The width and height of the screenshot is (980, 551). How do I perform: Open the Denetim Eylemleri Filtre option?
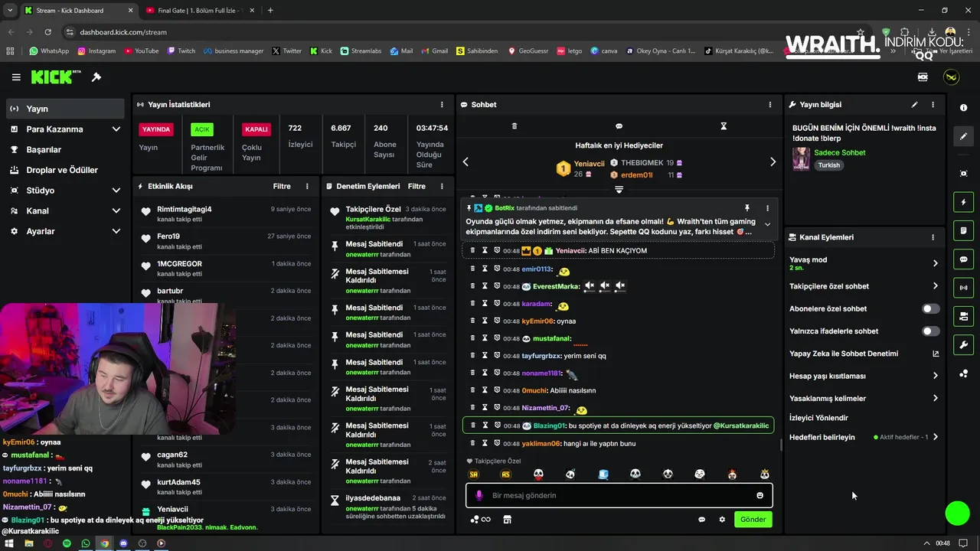416,186
